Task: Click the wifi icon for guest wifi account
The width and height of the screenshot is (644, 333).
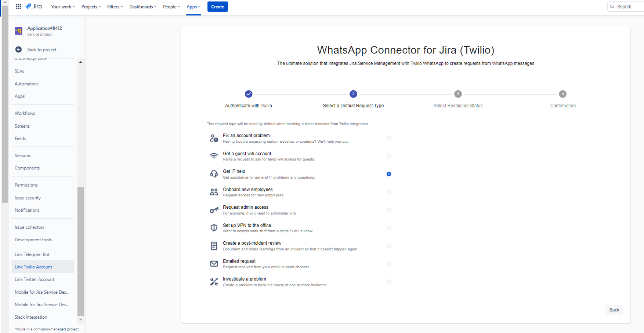Action: tap(214, 156)
